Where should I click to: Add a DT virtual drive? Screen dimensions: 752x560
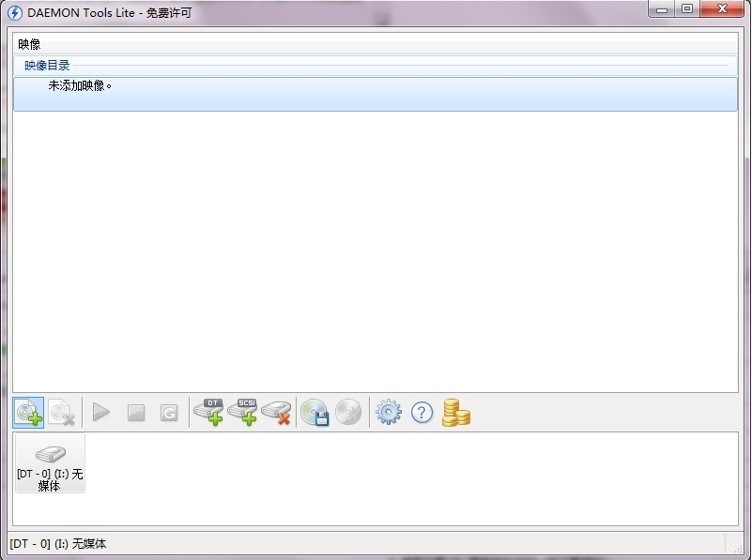coord(208,412)
